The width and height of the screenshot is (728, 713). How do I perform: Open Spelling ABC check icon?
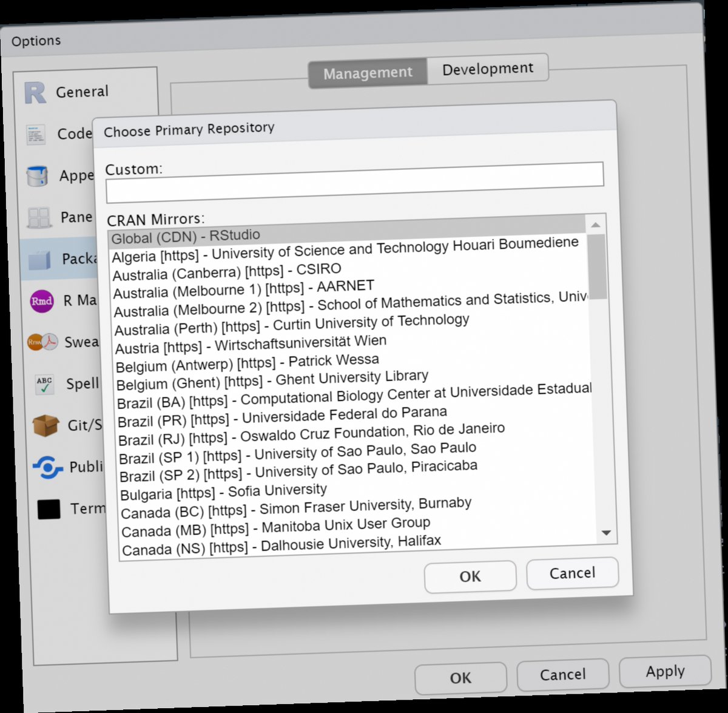pyautogui.click(x=44, y=385)
